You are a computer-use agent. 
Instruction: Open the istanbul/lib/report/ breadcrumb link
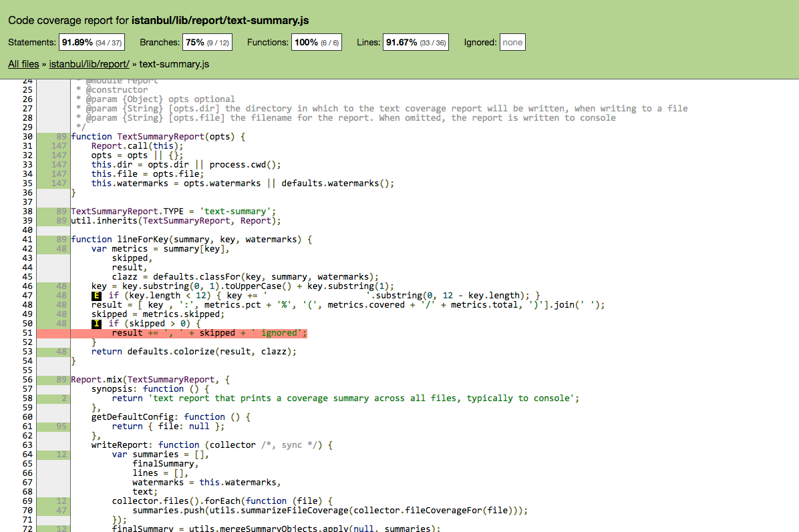tap(89, 64)
